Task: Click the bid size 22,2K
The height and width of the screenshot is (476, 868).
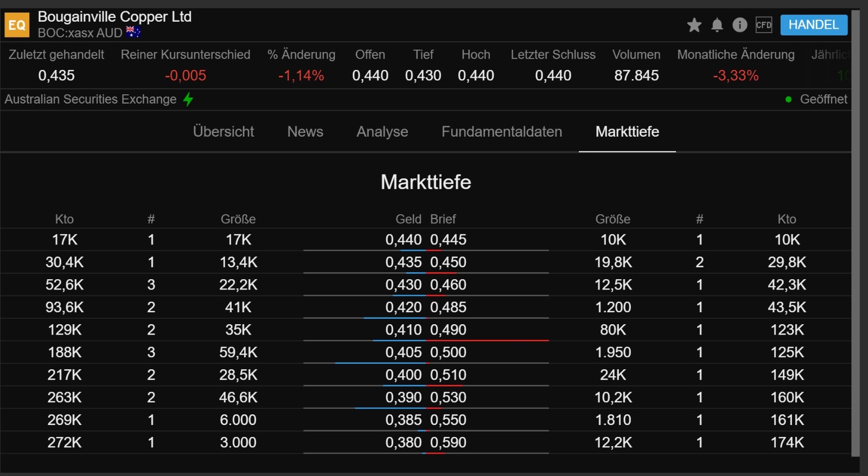Action: 238,285
